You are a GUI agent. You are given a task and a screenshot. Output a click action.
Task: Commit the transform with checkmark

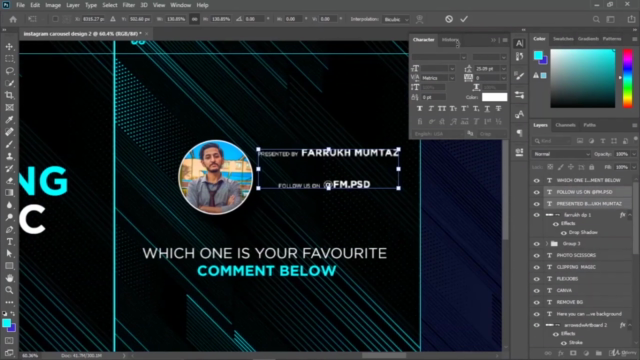(x=464, y=19)
